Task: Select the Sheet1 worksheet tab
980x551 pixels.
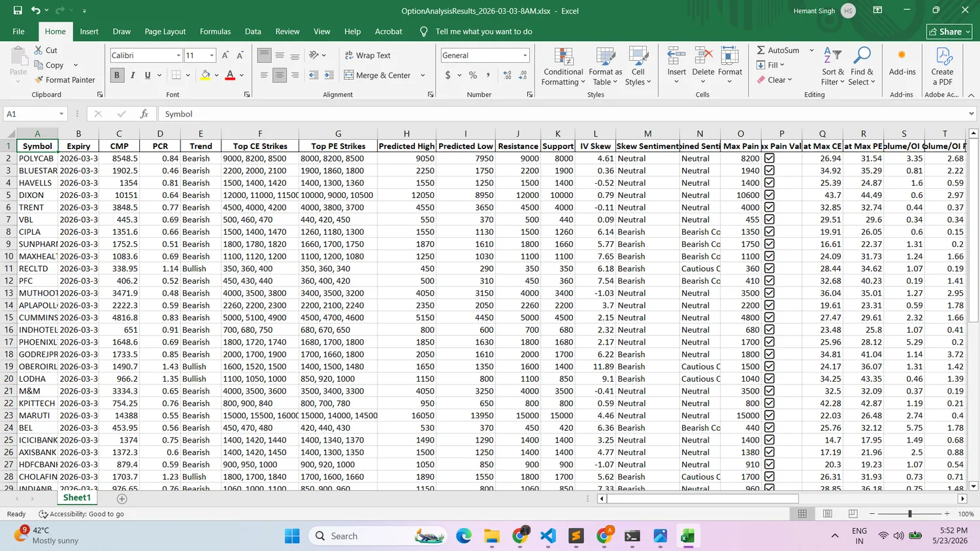Action: pos(77,498)
